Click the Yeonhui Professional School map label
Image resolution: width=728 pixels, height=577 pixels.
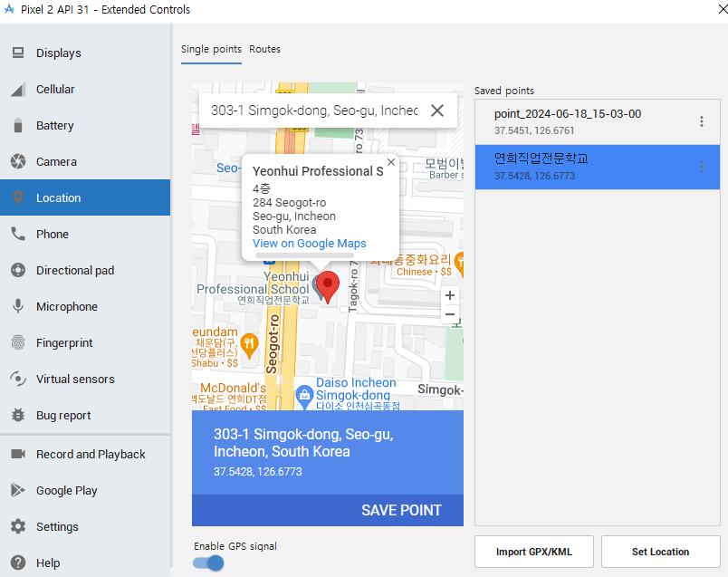253,288
